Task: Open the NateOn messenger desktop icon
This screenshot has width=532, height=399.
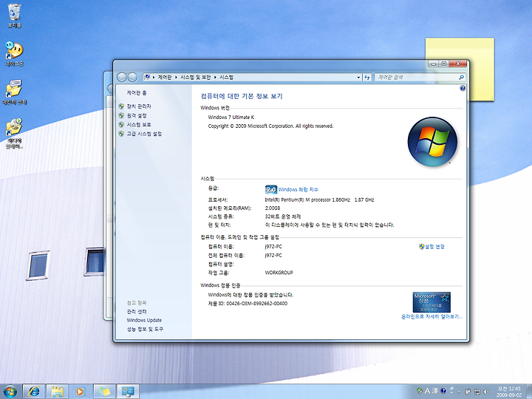Action: [x=14, y=54]
